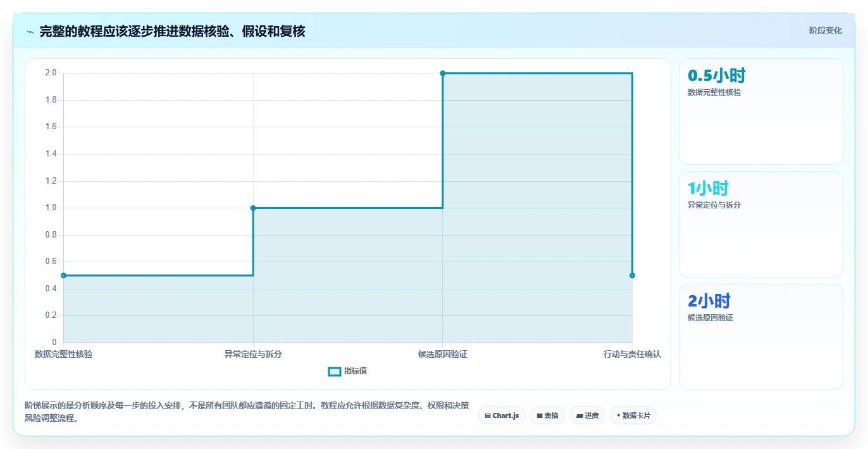Click the 数据卡片 tag chip
Screen dimensions: 868x449
click(x=633, y=415)
